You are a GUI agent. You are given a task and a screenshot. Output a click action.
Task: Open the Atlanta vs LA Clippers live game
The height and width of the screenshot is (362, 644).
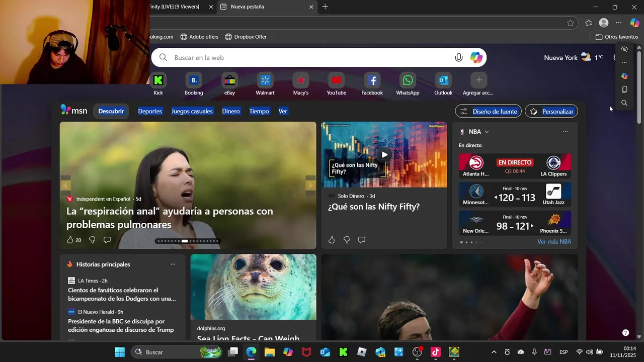[515, 166]
